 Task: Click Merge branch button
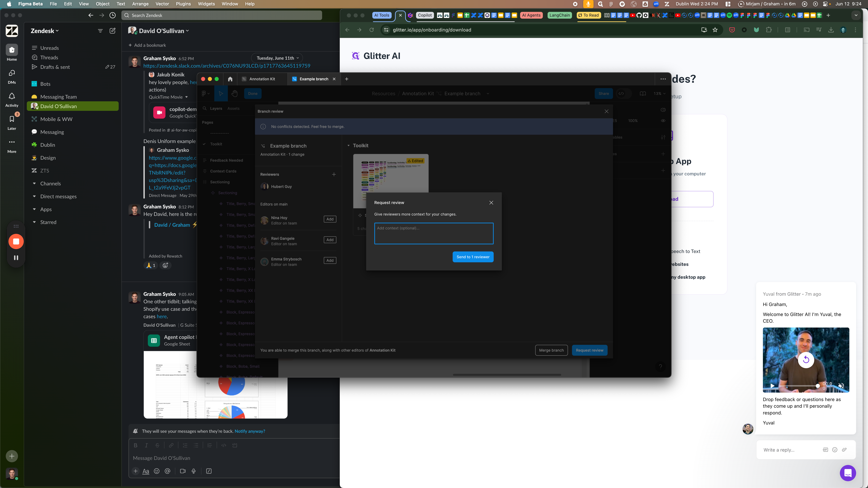click(x=551, y=350)
